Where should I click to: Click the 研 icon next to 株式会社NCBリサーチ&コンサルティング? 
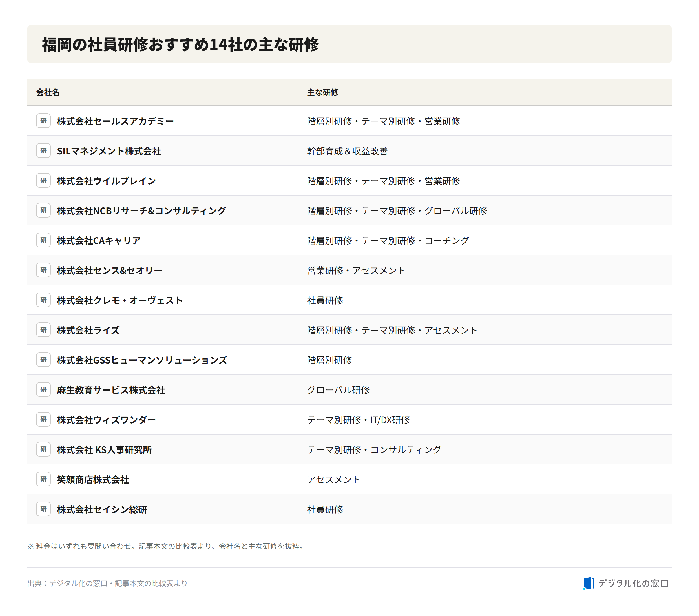tap(43, 210)
